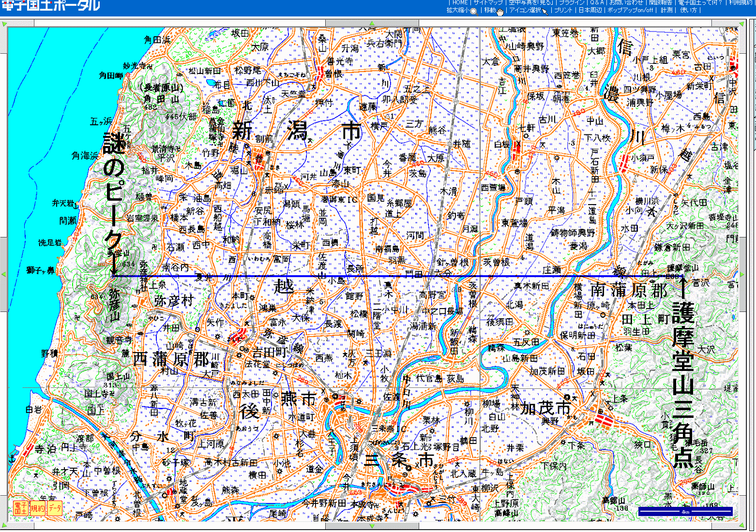This screenshot has height=532, width=756.
Task: Click the 電子国土ポータル logo
Action: coord(50,6)
